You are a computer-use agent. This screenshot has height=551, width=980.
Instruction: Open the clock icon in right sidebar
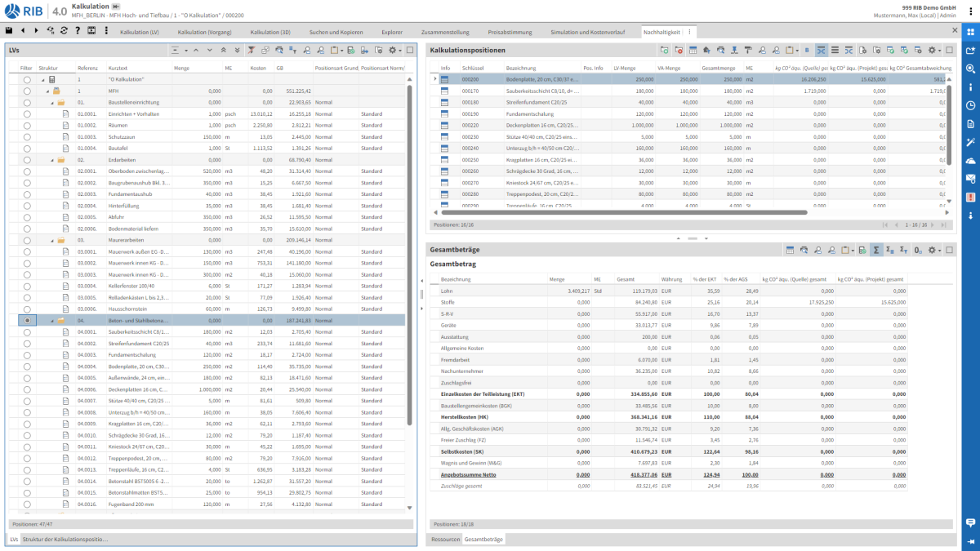pyautogui.click(x=970, y=105)
